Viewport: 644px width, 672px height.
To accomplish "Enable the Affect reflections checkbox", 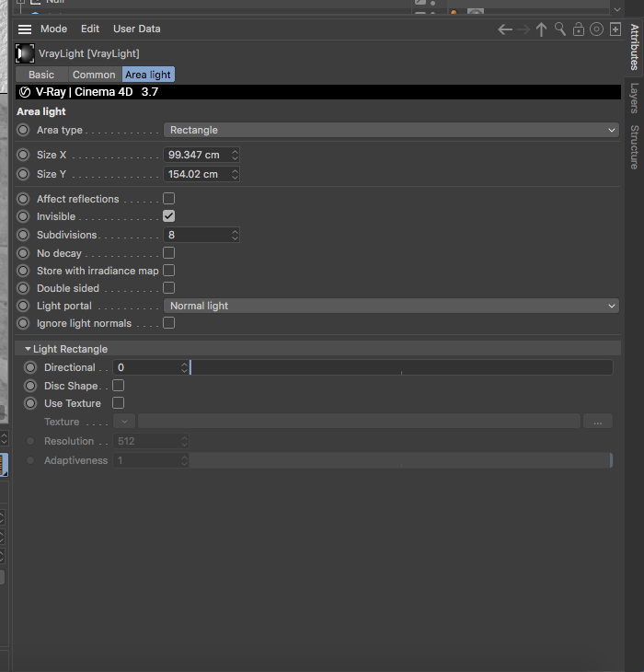I will [169, 199].
